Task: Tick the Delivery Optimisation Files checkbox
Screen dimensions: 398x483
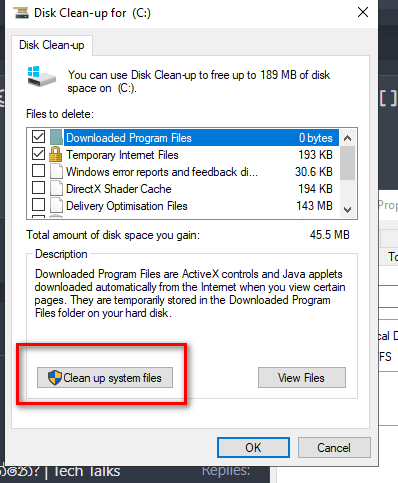Action: click(x=38, y=205)
